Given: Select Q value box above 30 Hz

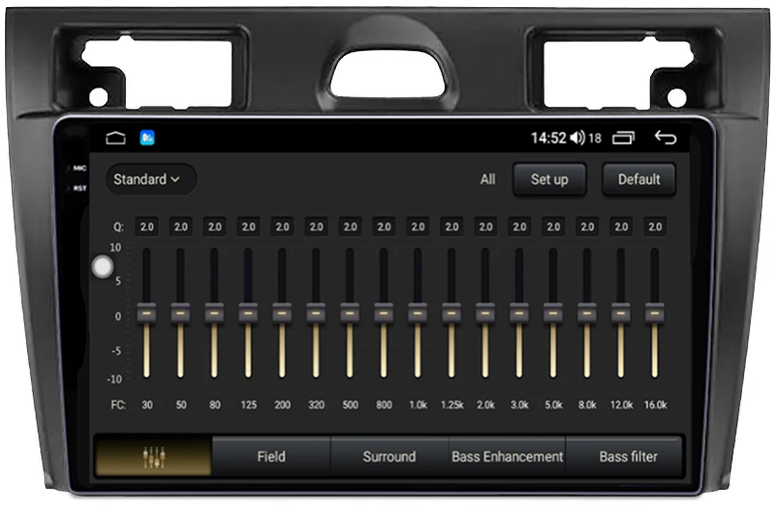Looking at the screenshot, I should click(147, 227).
